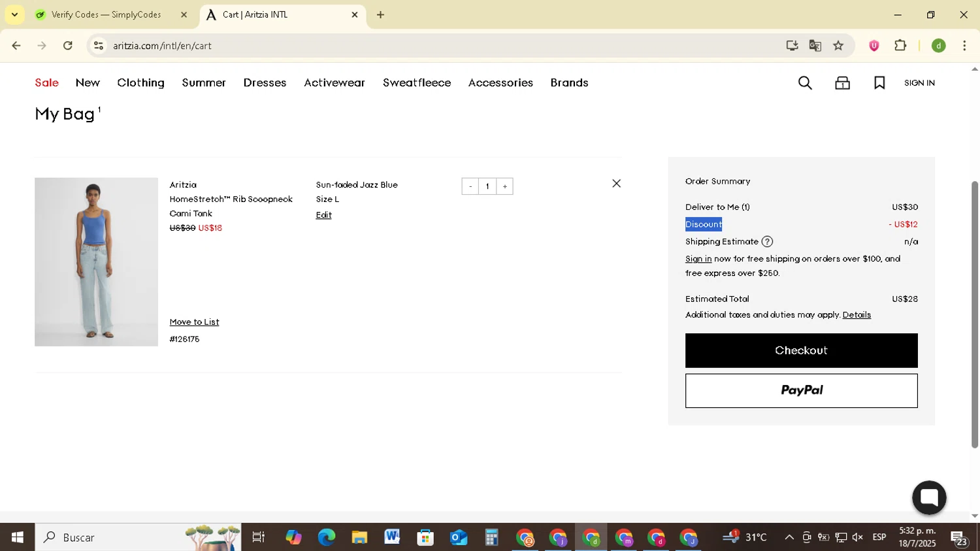Click the translate page icon
980x551 pixels.
coord(815,46)
